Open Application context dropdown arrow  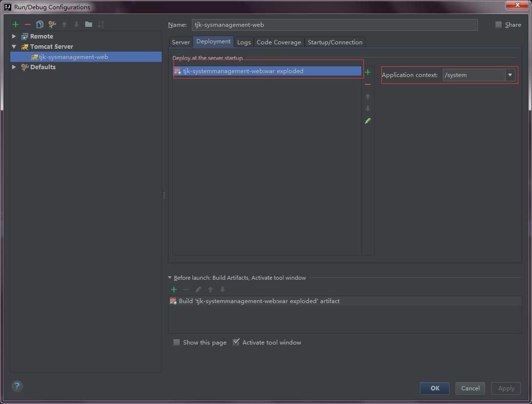(510, 75)
